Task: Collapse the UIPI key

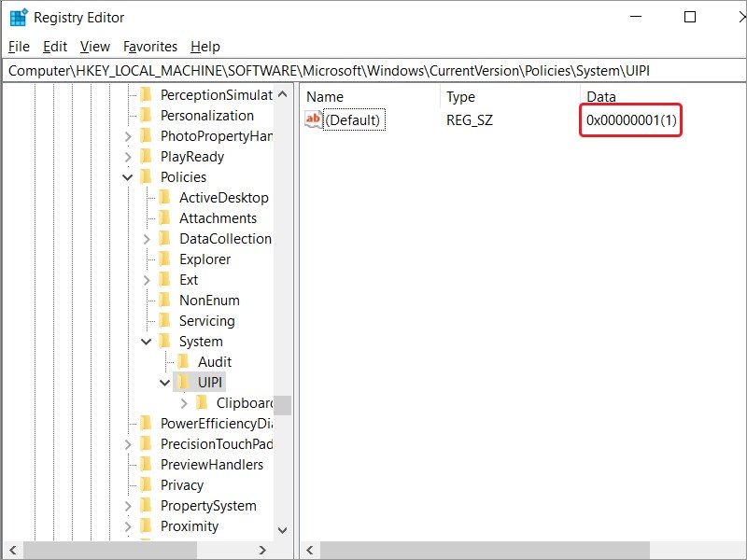Action: 165,383
